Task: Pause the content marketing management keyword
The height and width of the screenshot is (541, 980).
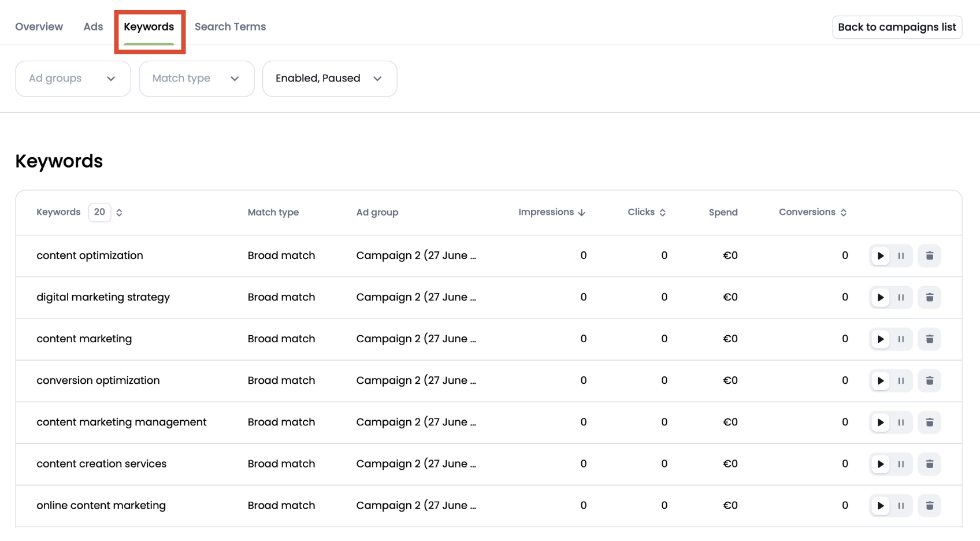Action: [900, 422]
